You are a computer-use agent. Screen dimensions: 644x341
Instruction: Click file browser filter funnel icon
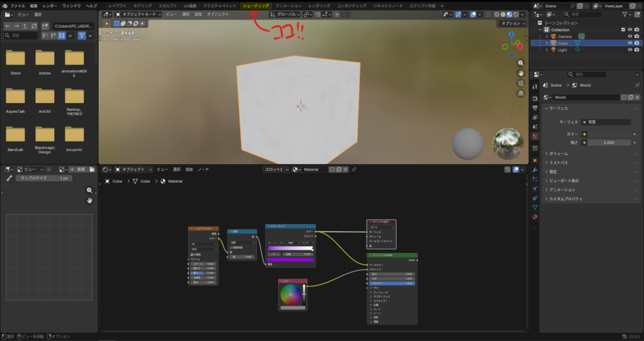82,36
